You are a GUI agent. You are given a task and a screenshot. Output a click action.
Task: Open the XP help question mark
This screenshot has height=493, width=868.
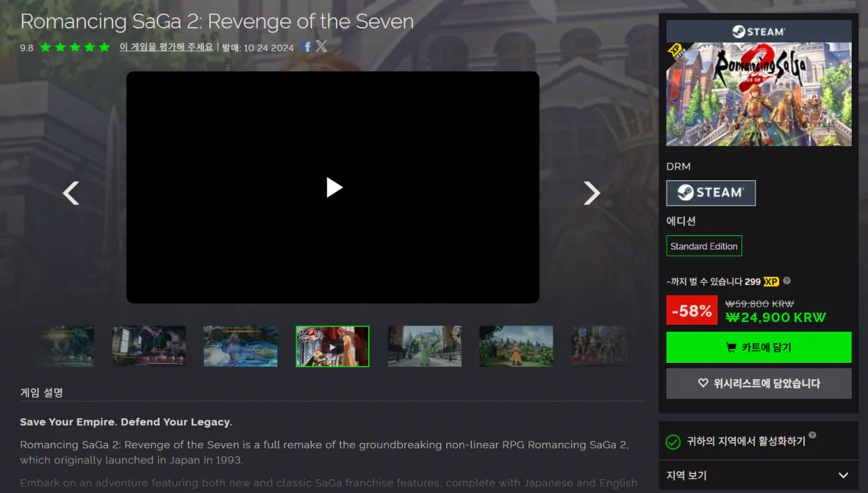pyautogui.click(x=787, y=281)
